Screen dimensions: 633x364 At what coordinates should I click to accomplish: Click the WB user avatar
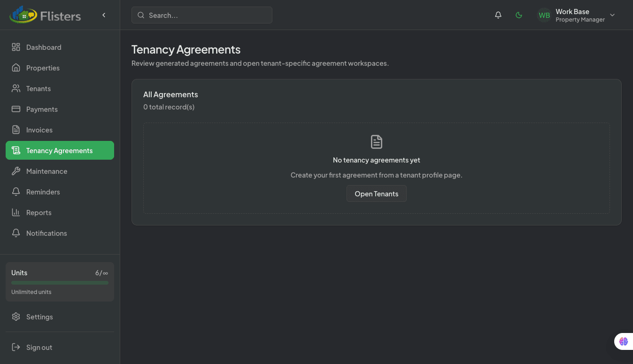click(x=544, y=15)
